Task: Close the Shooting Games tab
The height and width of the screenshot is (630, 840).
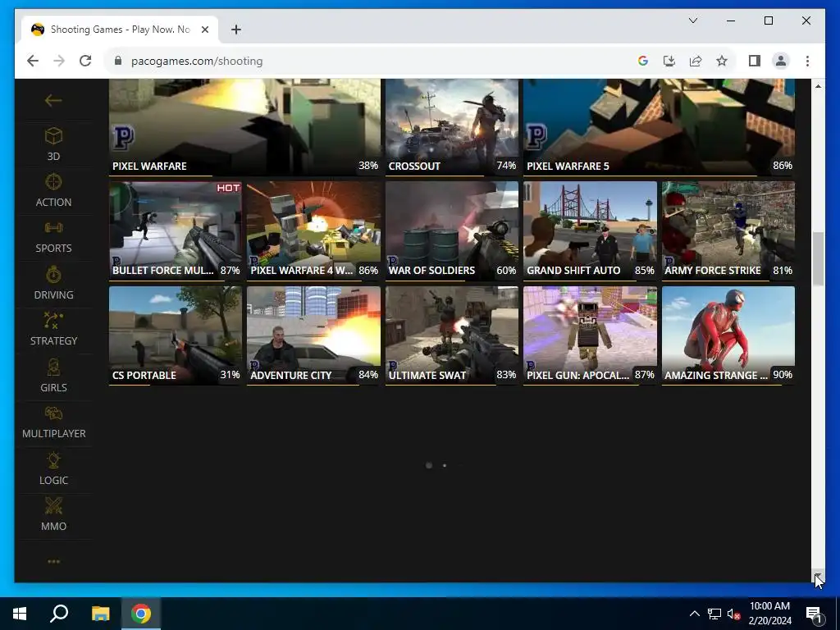Action: [x=204, y=30]
